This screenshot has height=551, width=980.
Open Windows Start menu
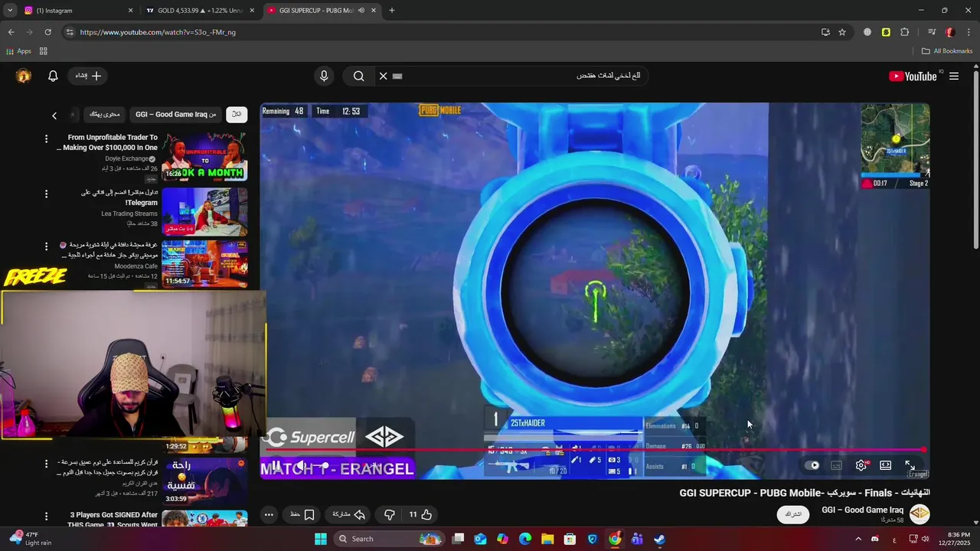click(x=321, y=539)
